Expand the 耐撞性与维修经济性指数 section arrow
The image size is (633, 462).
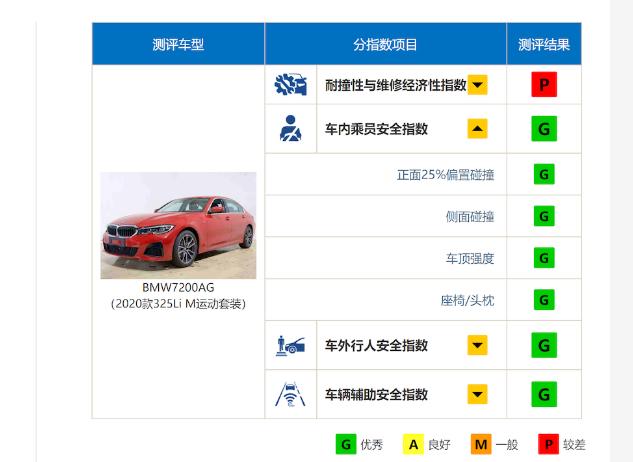tap(477, 85)
